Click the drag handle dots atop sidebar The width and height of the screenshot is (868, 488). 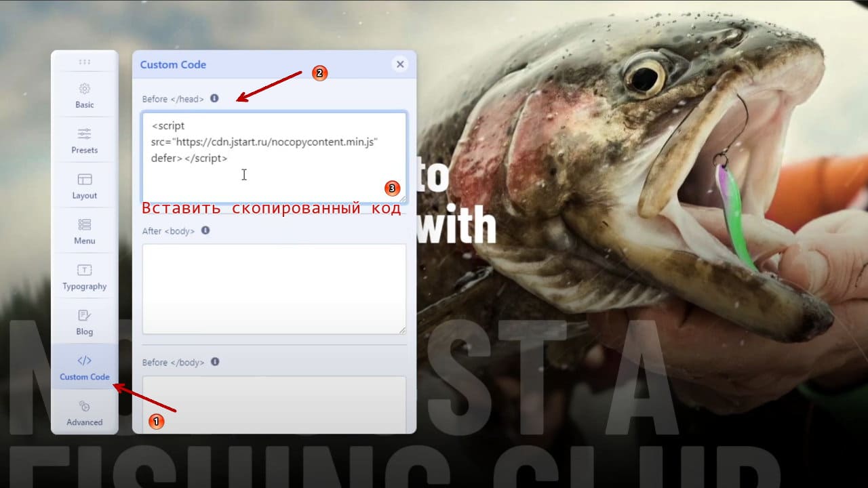point(85,62)
